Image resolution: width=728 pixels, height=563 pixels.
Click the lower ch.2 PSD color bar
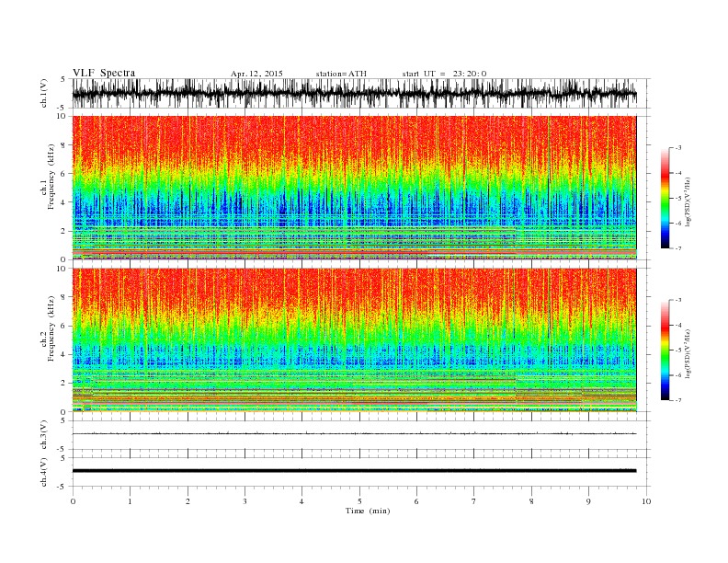665,350
